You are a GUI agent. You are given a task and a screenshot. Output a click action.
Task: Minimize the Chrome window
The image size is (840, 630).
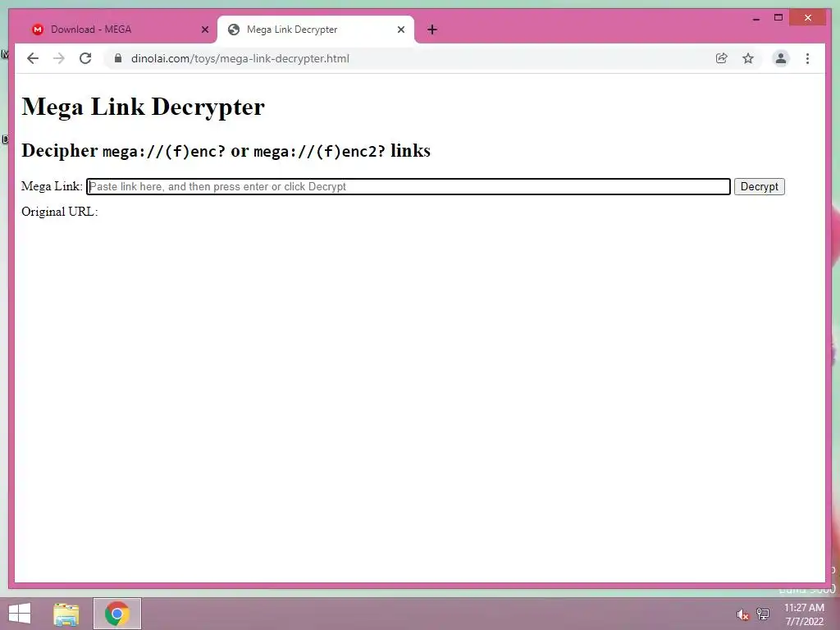coord(756,19)
